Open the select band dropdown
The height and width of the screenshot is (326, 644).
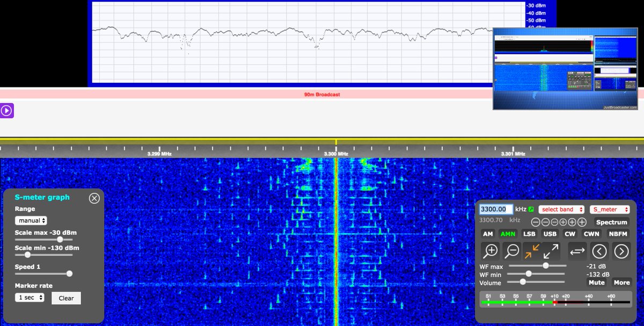(562, 209)
